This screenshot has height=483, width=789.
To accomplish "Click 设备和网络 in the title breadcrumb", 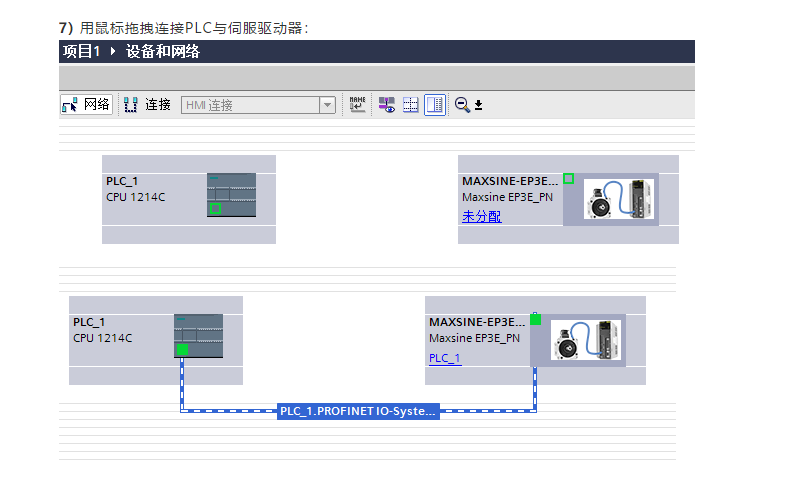I will (162, 52).
